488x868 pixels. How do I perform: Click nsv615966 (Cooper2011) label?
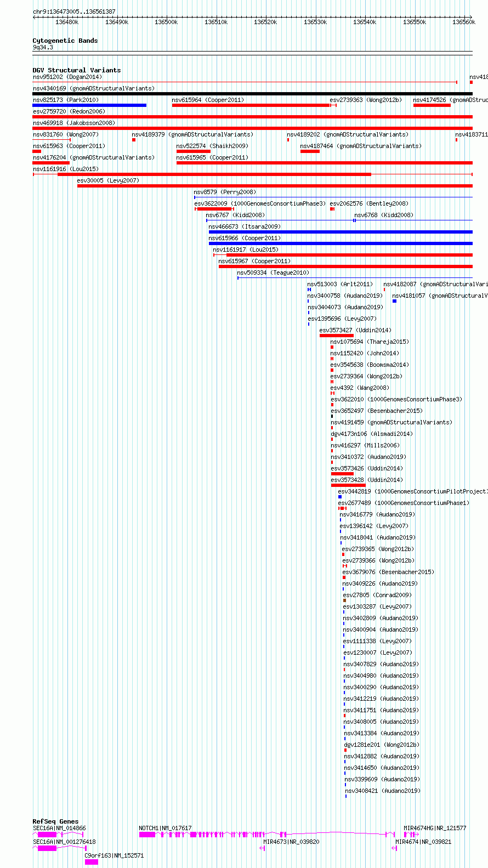click(245, 238)
